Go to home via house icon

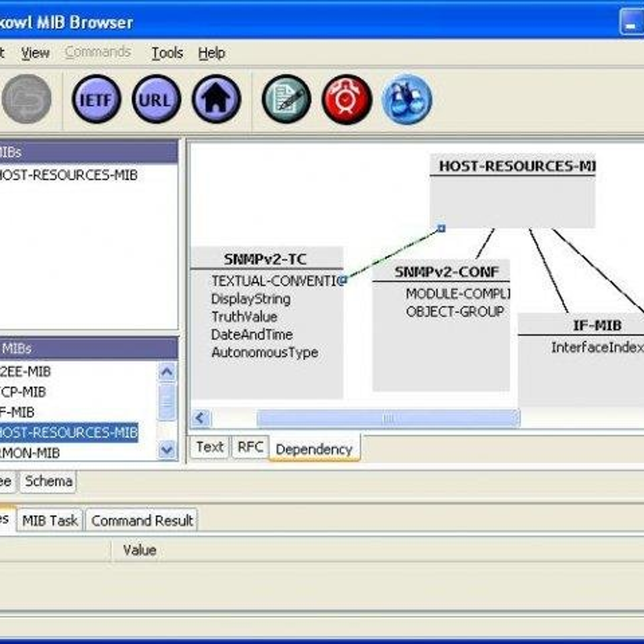[216, 99]
